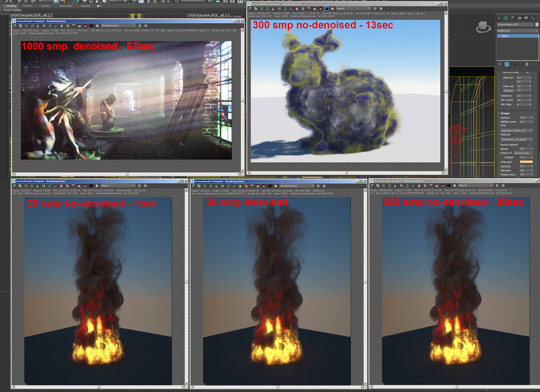
Task: Open the Utilities wrench panel tab
Action: (533, 18)
